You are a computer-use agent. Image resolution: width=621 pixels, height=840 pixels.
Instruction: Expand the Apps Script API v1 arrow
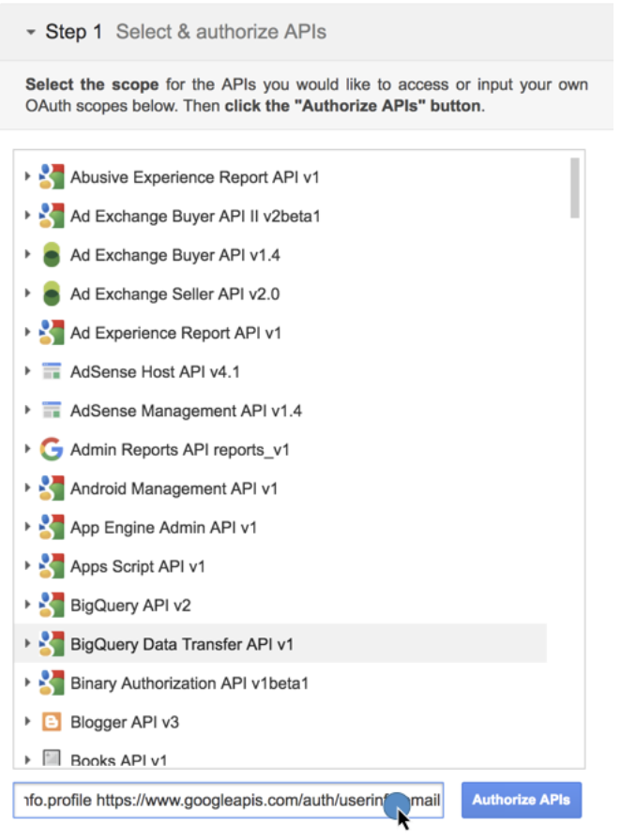[x=28, y=566]
